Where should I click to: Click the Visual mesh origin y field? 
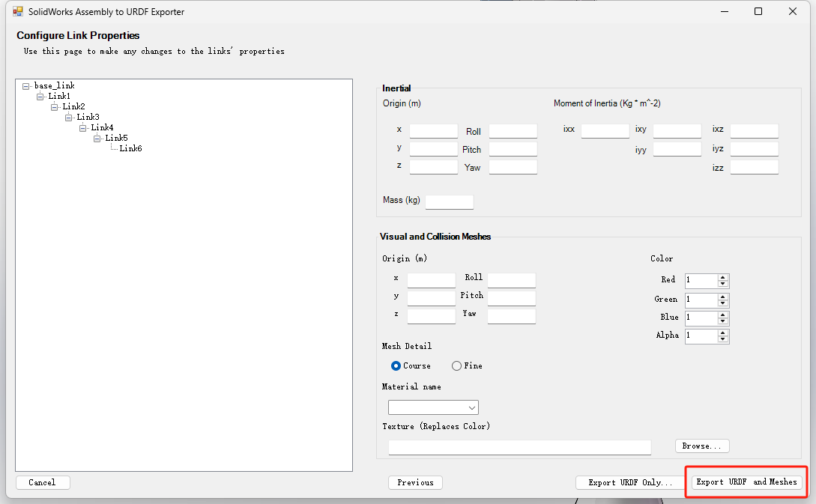432,299
